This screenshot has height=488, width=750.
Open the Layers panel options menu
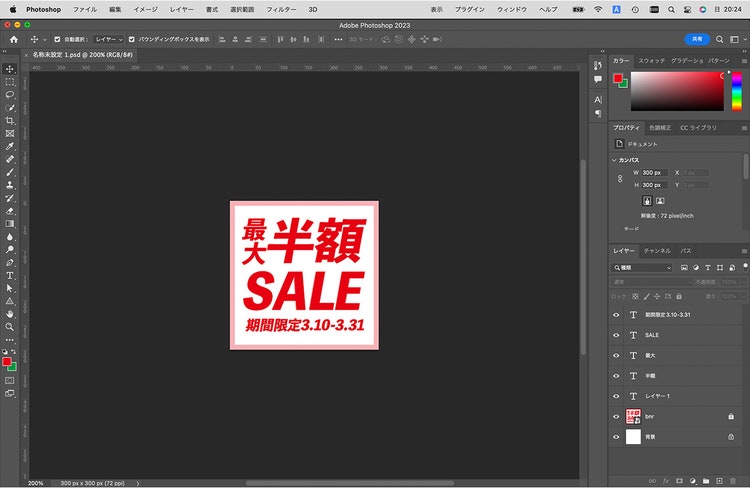pos(744,251)
